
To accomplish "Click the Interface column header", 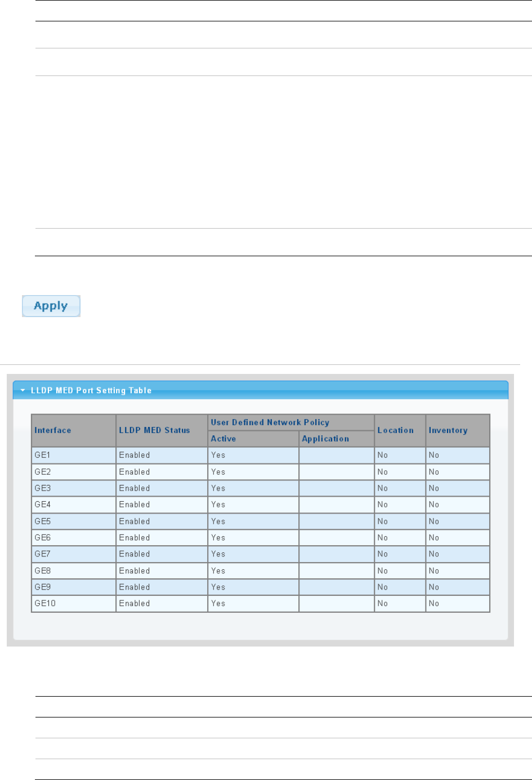I will pyautogui.click(x=74, y=430).
